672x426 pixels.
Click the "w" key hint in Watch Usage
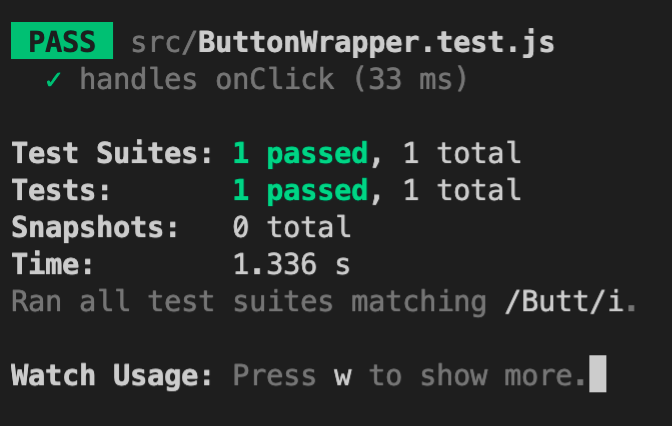pos(342,375)
